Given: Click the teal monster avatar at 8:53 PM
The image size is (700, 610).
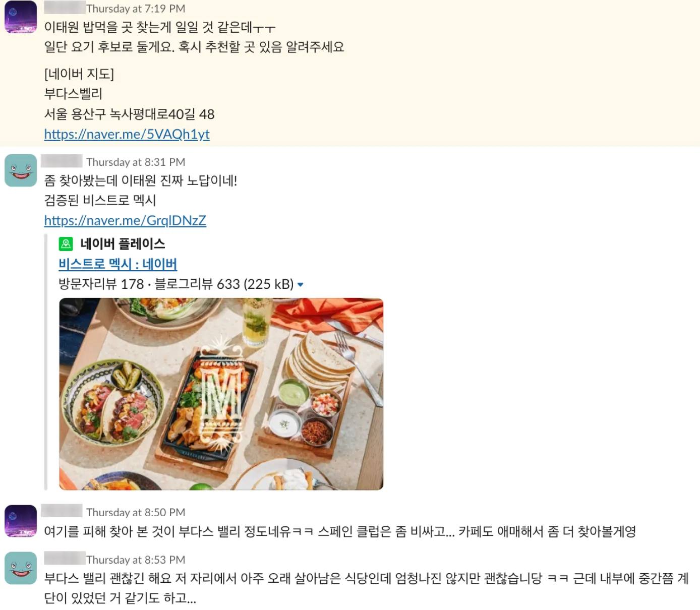Looking at the screenshot, I should pyautogui.click(x=21, y=568).
